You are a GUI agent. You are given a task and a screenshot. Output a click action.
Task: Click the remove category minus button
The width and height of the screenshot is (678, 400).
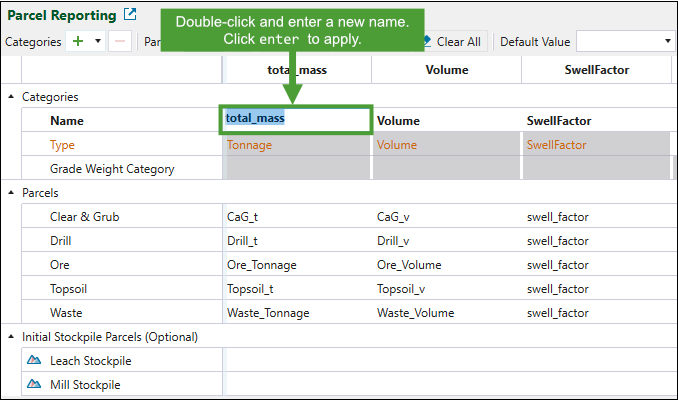[x=119, y=42]
